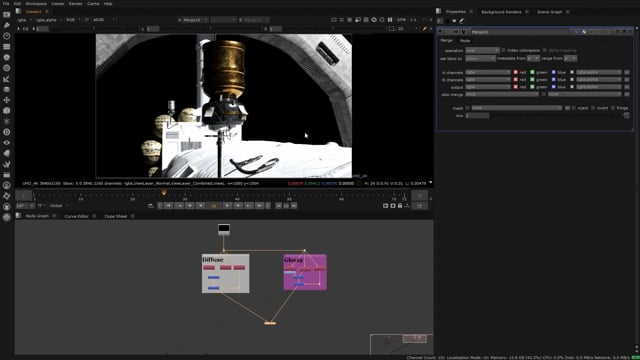
Task: Open the Merge nodes toolbar icon
Action: tap(7, 89)
